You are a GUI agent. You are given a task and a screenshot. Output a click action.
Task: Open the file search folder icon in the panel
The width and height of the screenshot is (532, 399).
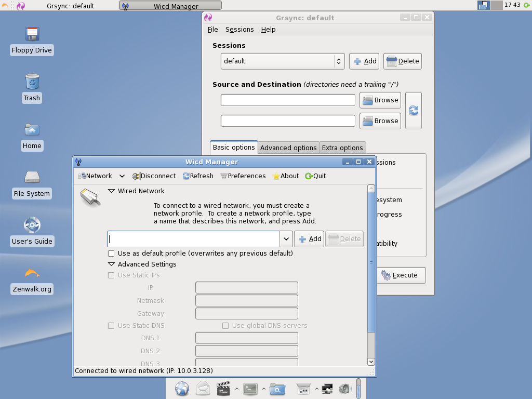tap(277, 389)
